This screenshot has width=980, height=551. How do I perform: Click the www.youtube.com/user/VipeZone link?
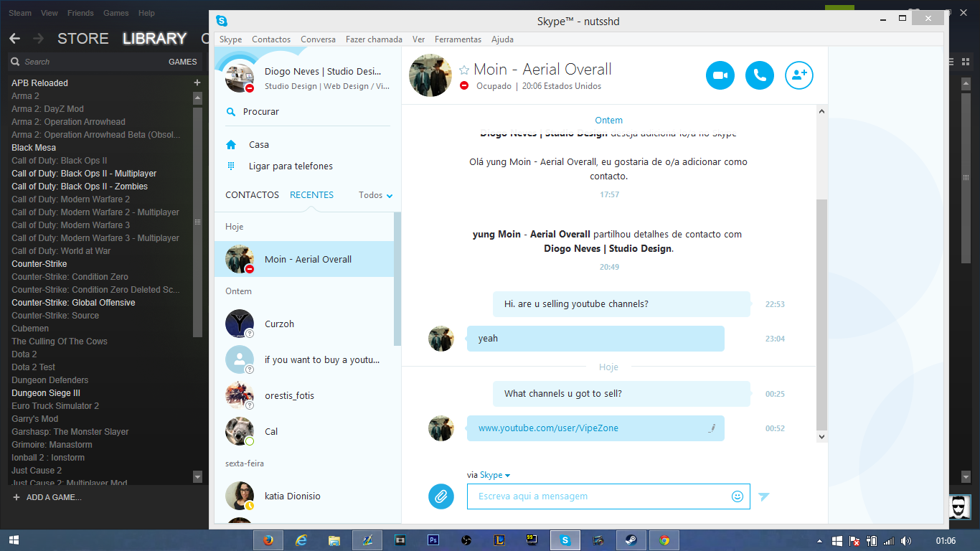(548, 428)
